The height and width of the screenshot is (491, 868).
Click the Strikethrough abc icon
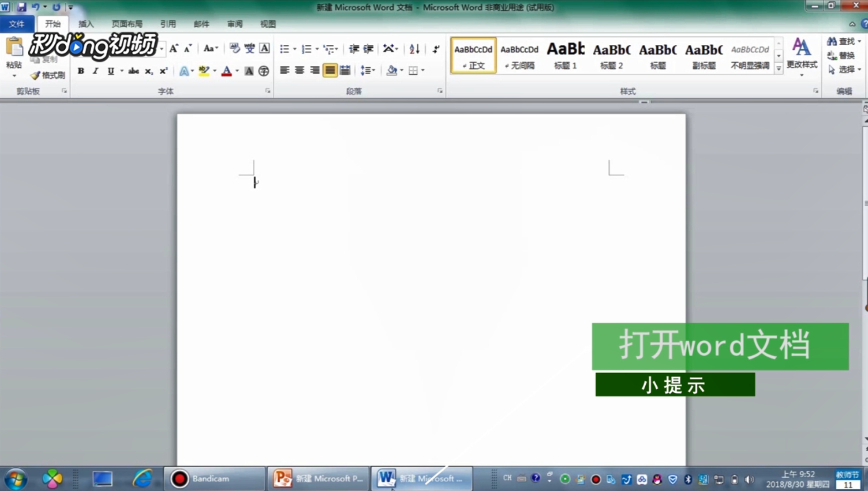tap(133, 71)
